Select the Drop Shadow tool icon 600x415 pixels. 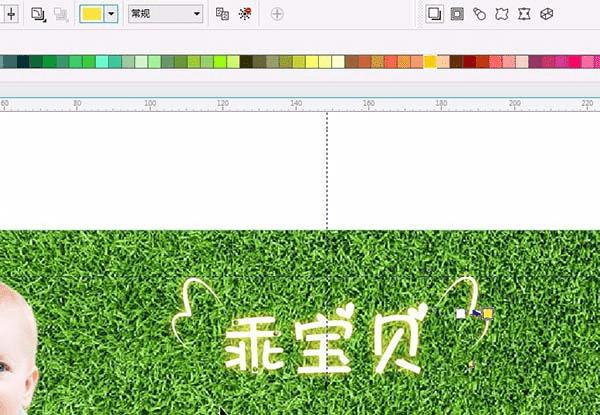click(434, 14)
